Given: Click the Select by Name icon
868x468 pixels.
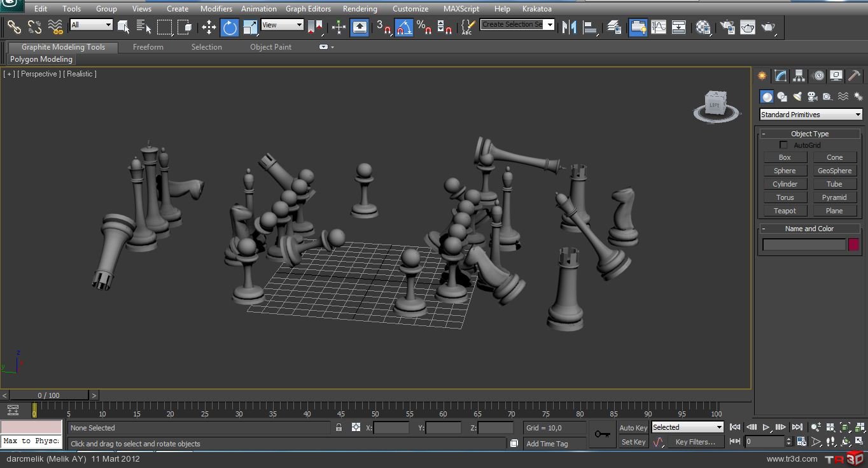Looking at the screenshot, I should 144,27.
